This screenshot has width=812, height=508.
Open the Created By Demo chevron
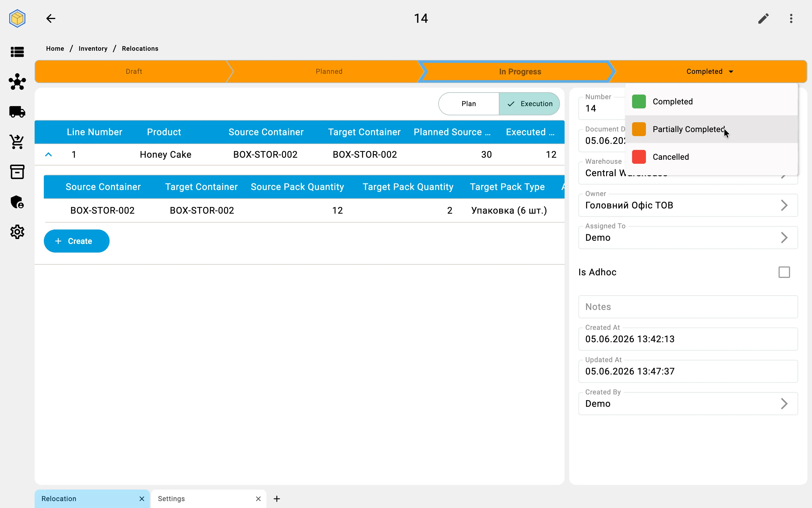click(x=784, y=404)
